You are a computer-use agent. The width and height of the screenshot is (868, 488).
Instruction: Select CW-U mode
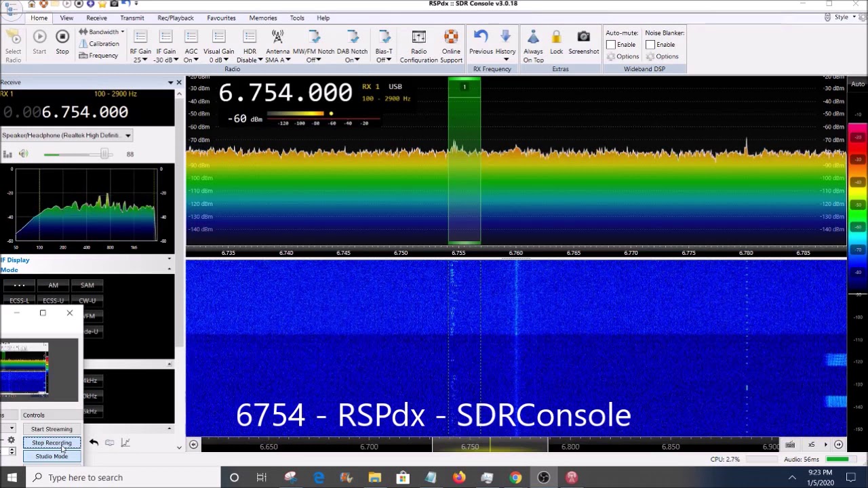[87, 301]
